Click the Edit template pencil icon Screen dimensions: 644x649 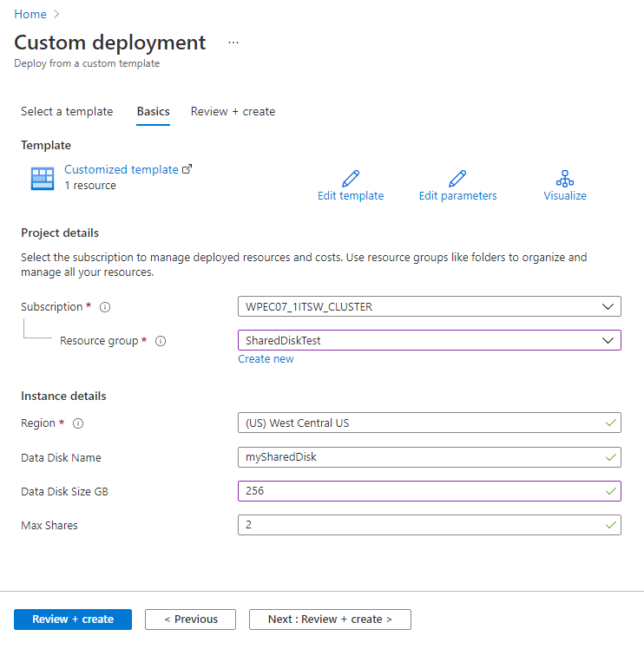click(351, 179)
